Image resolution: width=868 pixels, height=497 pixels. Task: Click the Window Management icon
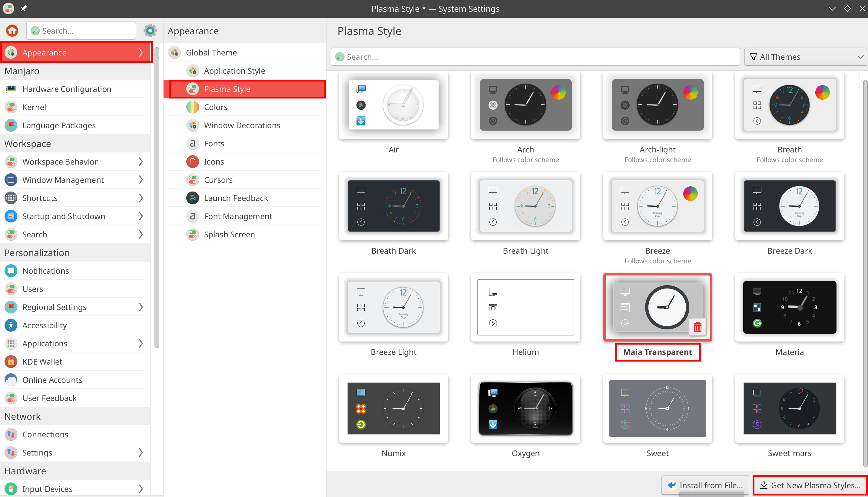click(11, 180)
